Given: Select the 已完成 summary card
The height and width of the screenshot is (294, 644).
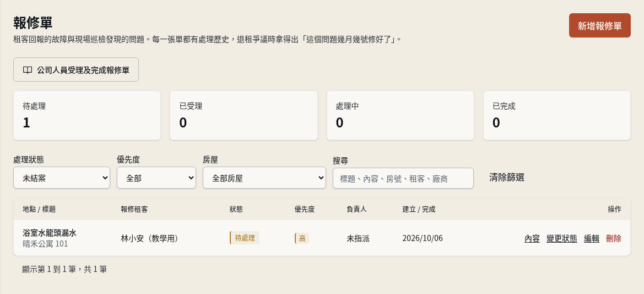Looking at the screenshot, I should pos(557,115).
